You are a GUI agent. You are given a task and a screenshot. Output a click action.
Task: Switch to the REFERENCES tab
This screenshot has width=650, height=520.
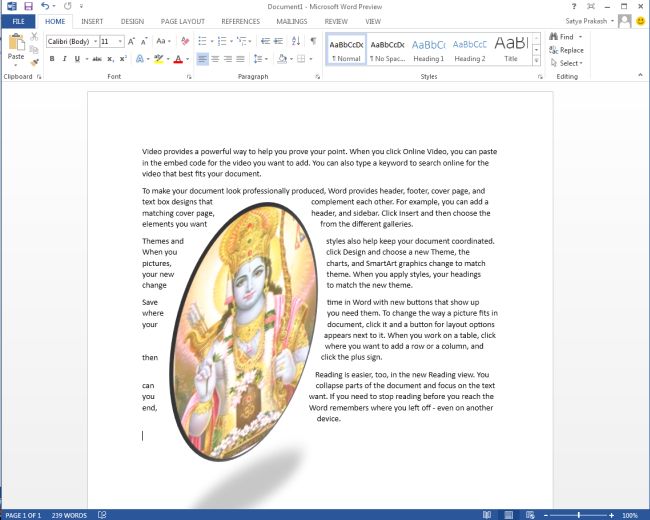click(240, 22)
